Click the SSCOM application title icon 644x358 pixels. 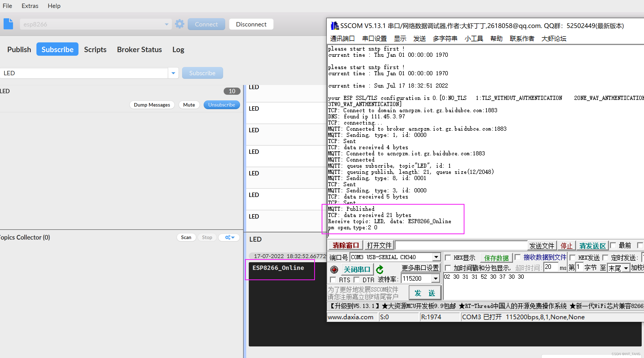click(334, 26)
